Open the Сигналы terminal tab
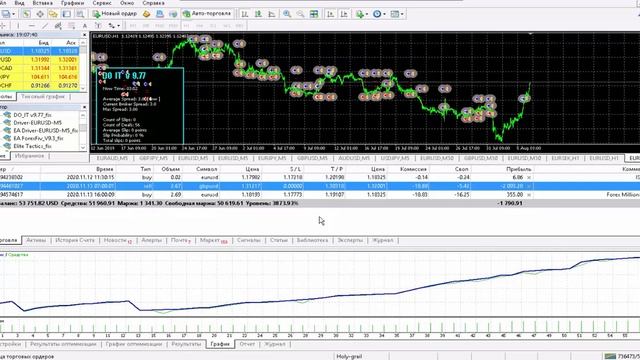 (x=249, y=240)
